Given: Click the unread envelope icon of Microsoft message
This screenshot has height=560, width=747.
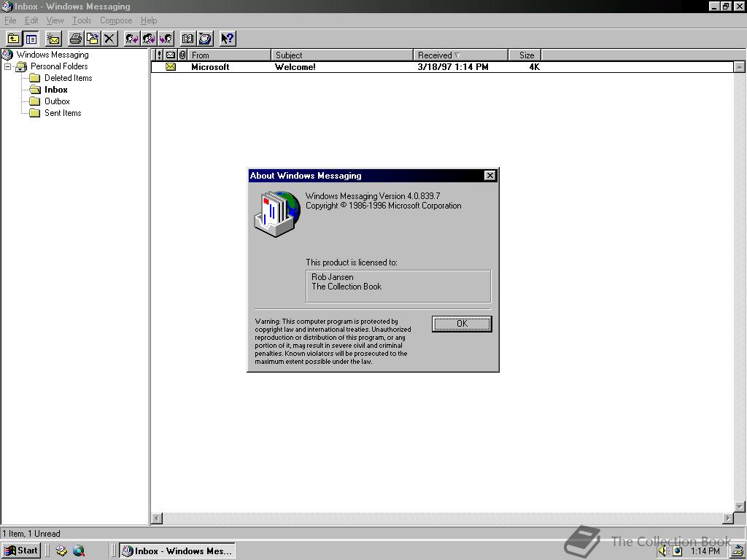Looking at the screenshot, I should tap(170, 66).
